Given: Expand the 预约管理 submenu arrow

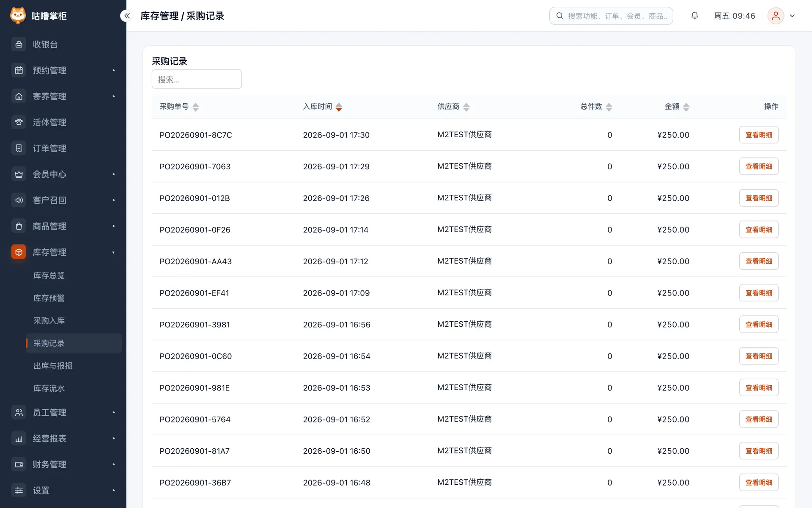Looking at the screenshot, I should [x=114, y=70].
